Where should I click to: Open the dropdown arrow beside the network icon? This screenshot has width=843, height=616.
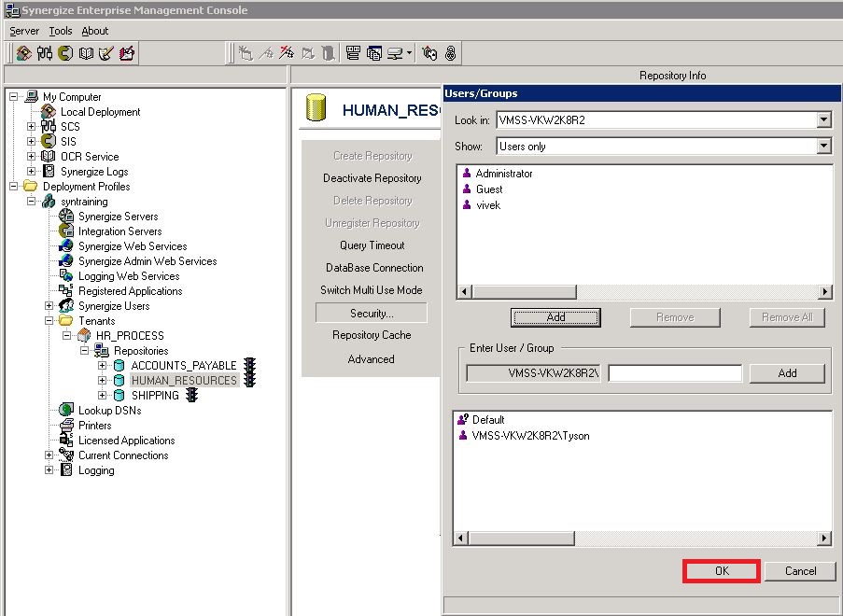coord(409,52)
